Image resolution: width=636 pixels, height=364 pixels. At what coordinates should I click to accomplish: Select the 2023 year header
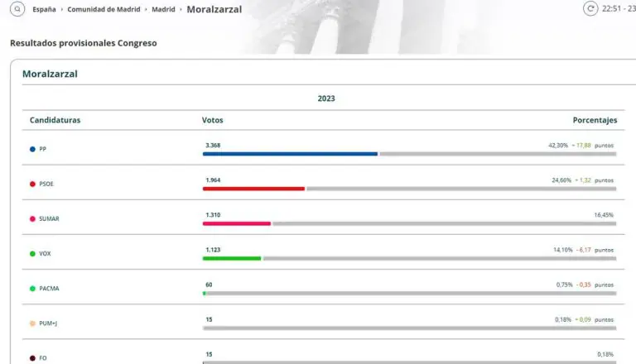[x=326, y=98]
